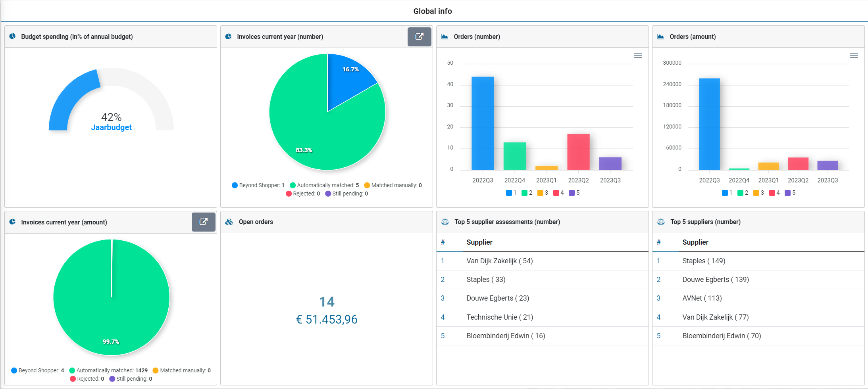The height and width of the screenshot is (389, 868).
Task: Click the Orders (amount) area chart icon
Action: pos(660,37)
